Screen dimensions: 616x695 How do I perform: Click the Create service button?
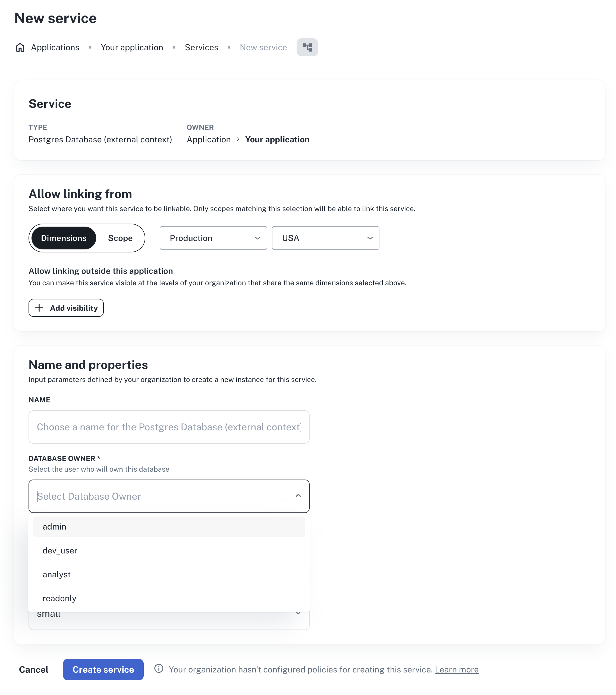pos(103,669)
